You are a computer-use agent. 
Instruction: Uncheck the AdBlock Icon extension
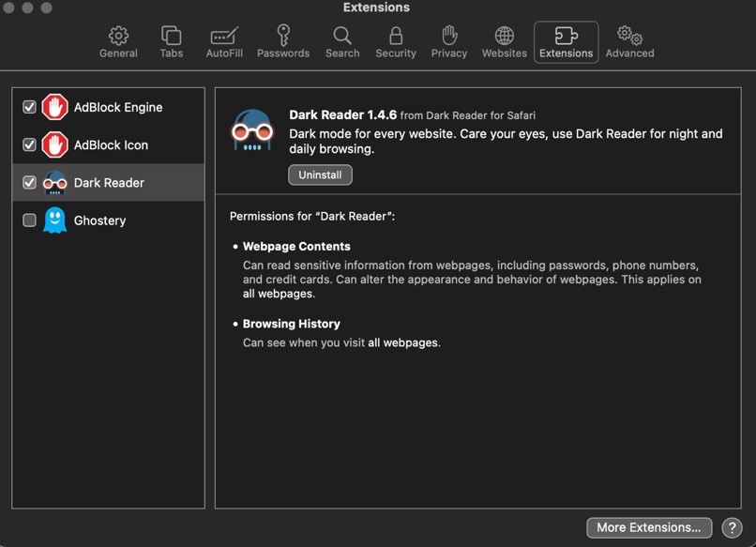tap(29, 144)
